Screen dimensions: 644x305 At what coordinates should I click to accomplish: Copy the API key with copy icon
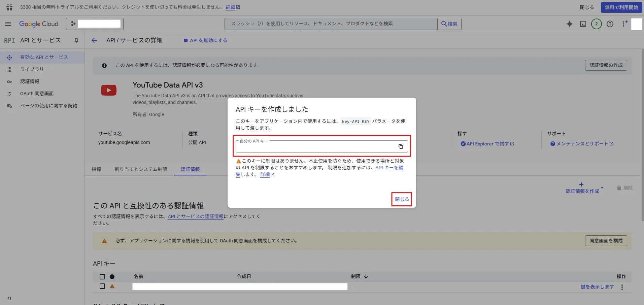(x=401, y=146)
